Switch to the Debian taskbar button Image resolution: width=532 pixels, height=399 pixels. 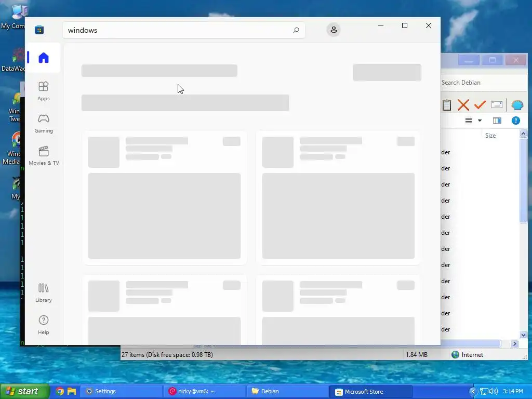tap(287, 391)
